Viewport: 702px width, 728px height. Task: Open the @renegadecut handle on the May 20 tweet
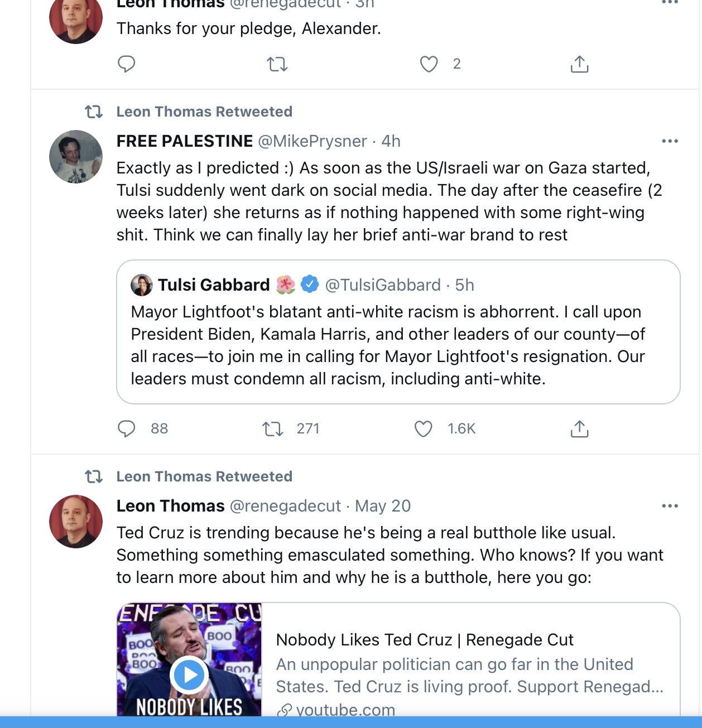click(285, 506)
